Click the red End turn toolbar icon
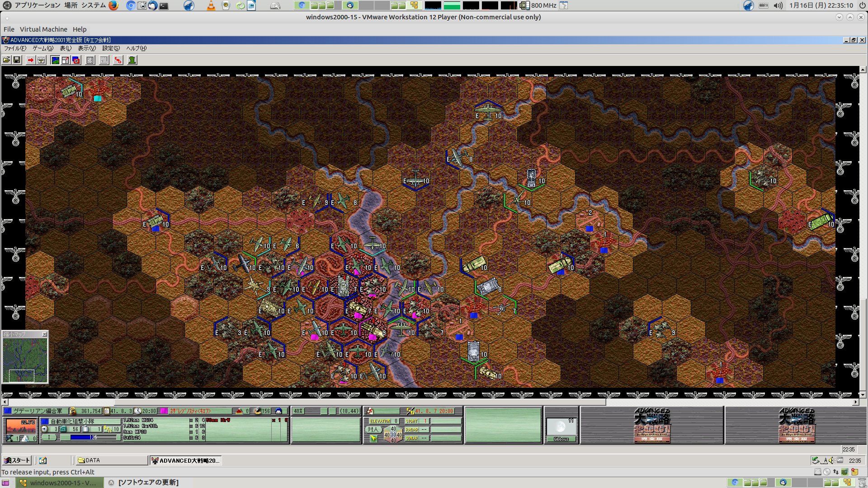868x488 pixels. 118,60
